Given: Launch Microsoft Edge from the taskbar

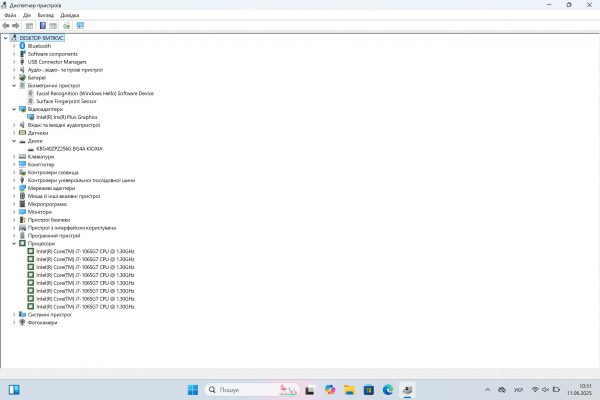Looking at the screenshot, I should 388,390.
